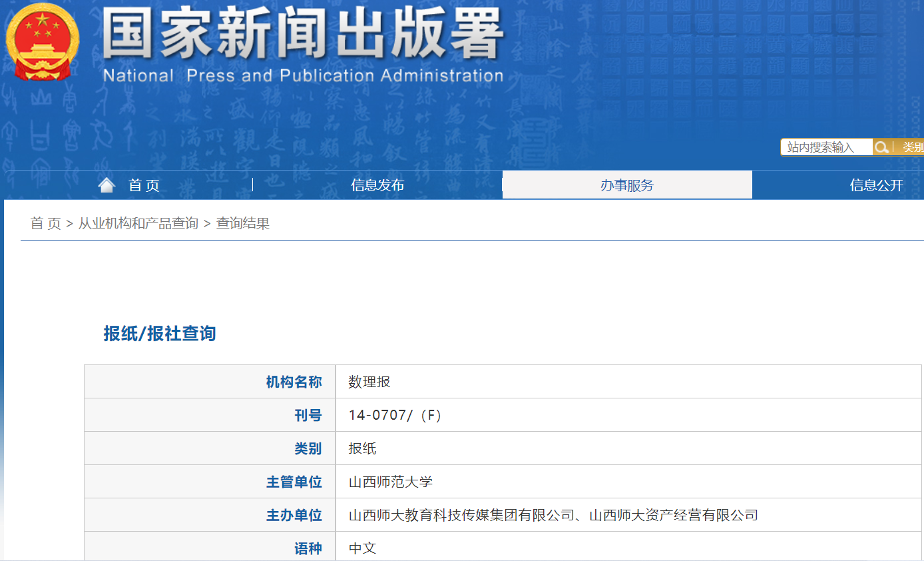Click the 主管单位 value 山西师范大学
This screenshot has width=924, height=561.
pyautogui.click(x=387, y=481)
